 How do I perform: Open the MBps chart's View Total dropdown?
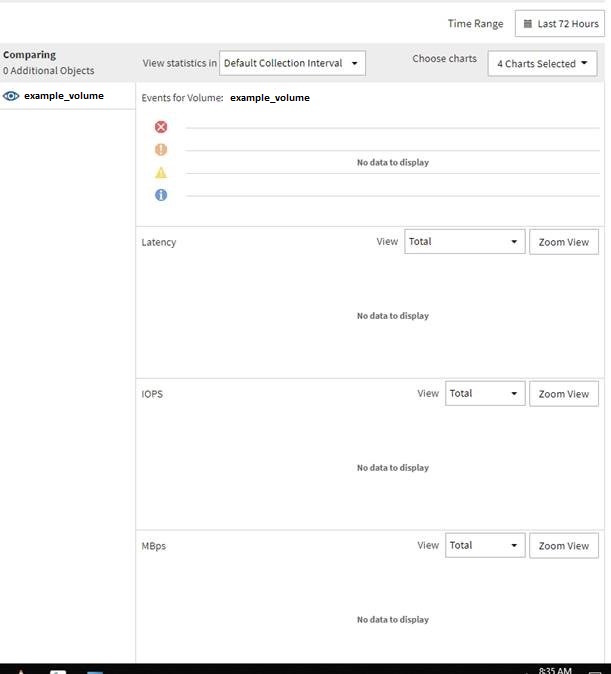coord(485,546)
